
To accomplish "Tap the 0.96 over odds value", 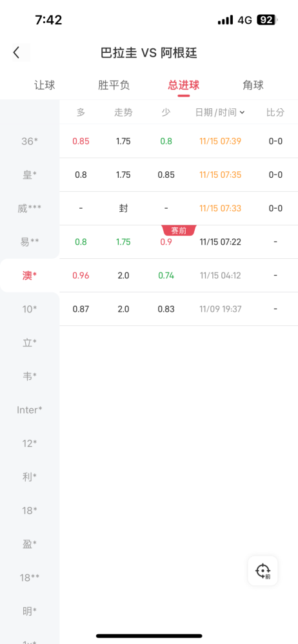I will pyautogui.click(x=81, y=276).
